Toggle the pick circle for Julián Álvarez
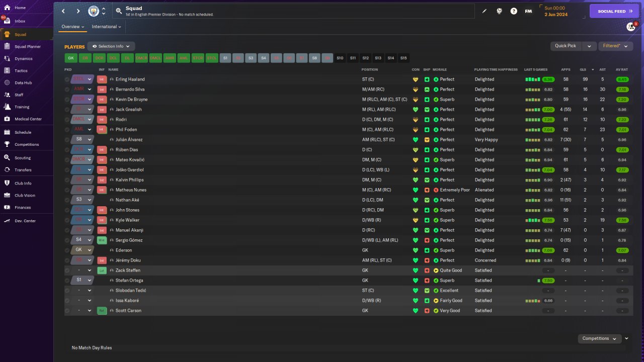The height and width of the screenshot is (362, 644). pyautogui.click(x=67, y=140)
